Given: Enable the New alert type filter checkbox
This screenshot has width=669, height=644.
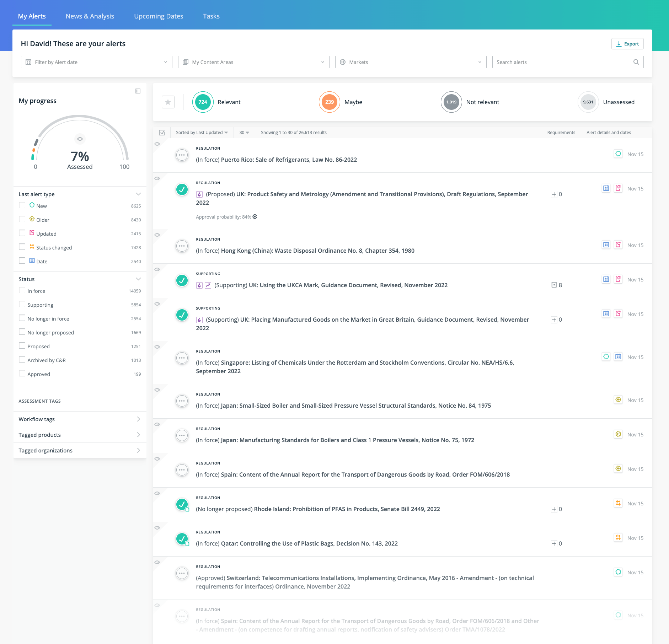Looking at the screenshot, I should (x=22, y=205).
